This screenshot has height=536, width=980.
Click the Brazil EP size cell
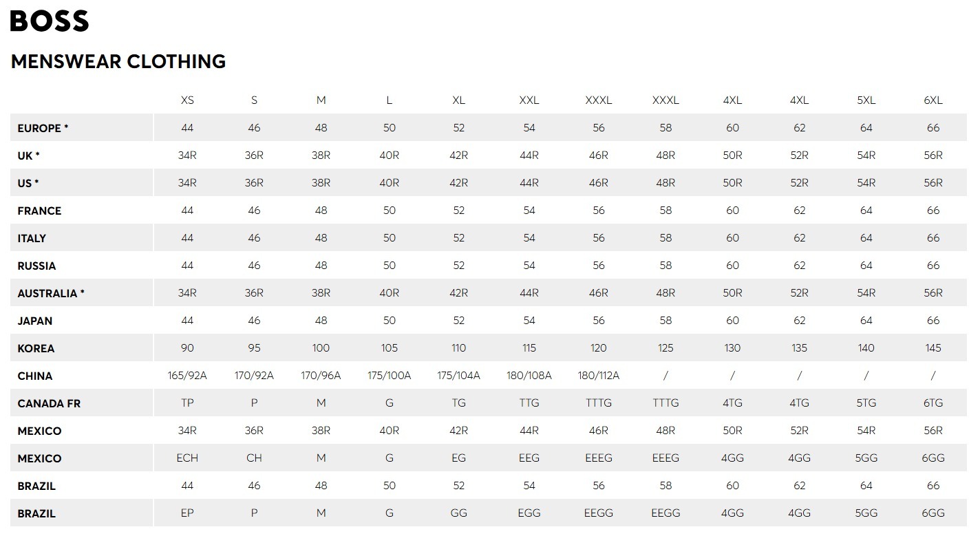click(187, 513)
